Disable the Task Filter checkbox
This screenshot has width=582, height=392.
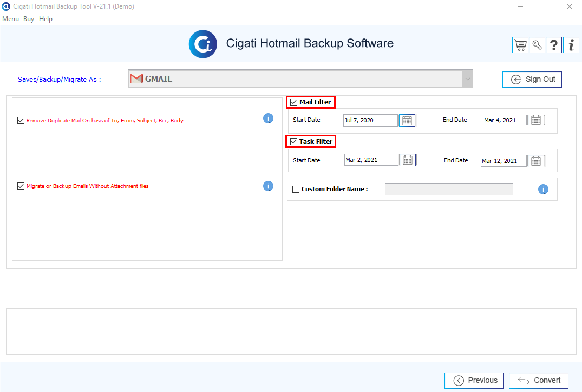[293, 142]
